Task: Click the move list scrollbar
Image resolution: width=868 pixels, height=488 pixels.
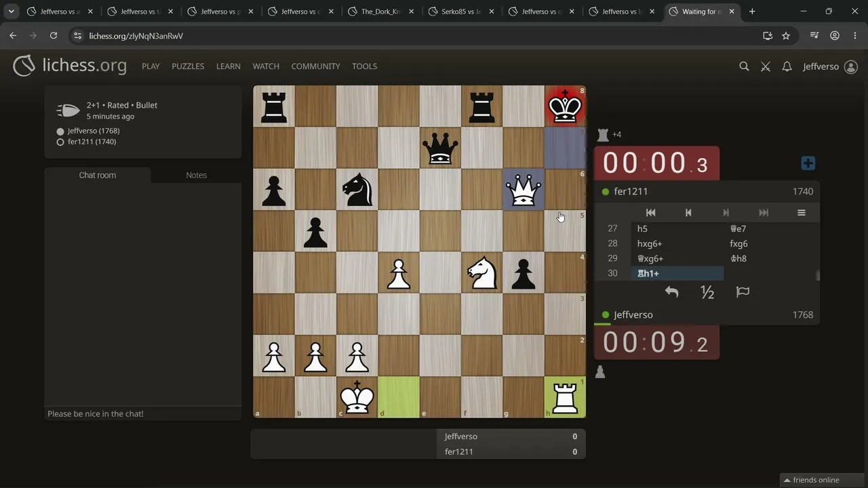Action: (817, 275)
